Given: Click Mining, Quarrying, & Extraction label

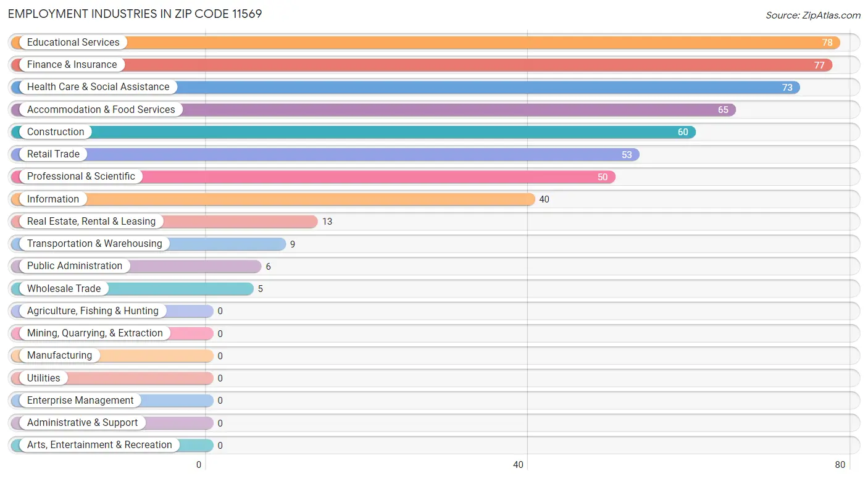Looking at the screenshot, I should click(x=95, y=333).
